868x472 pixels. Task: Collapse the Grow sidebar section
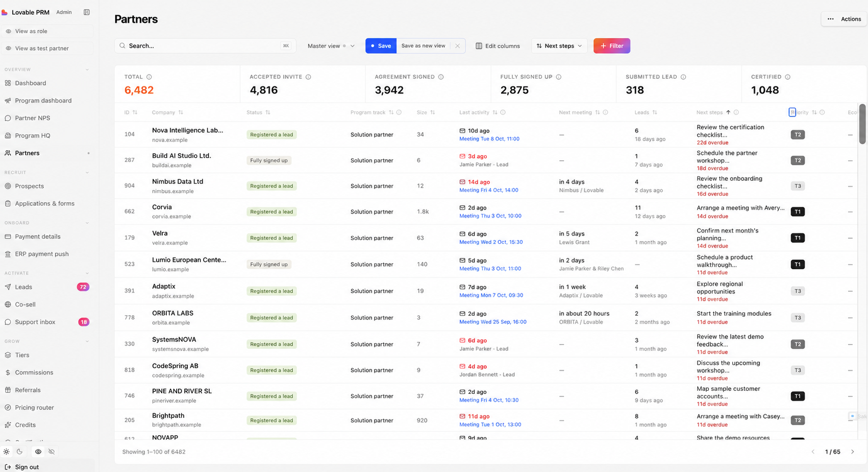(87, 341)
